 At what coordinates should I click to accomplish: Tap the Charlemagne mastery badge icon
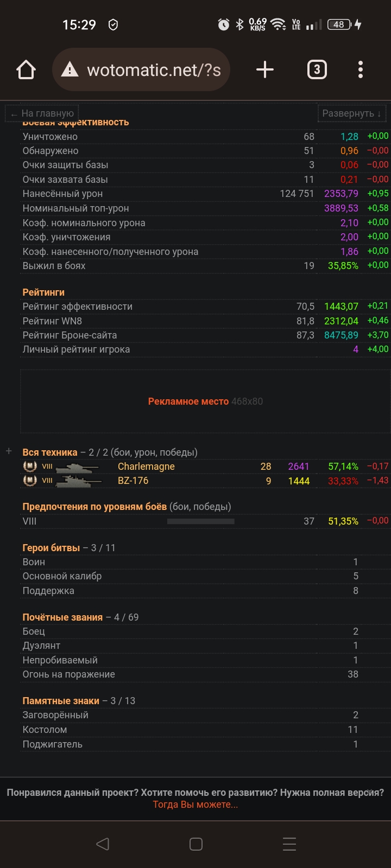pos(30,466)
